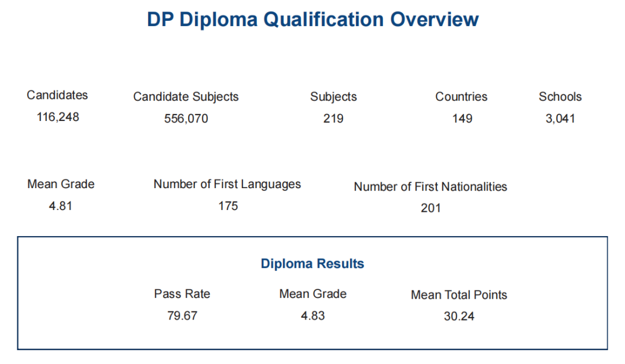Select the Candidate Subjects label
Viewport: 625px width, 364px height.
click(186, 97)
